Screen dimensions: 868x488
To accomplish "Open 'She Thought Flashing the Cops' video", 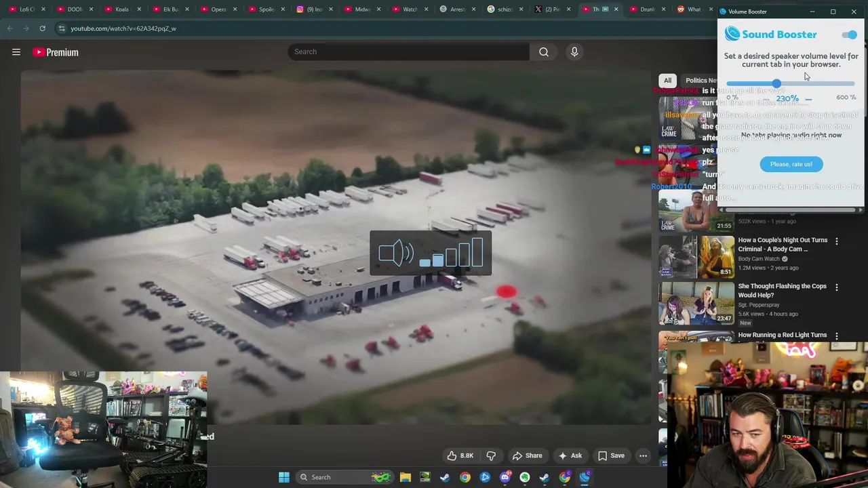I will (782, 290).
